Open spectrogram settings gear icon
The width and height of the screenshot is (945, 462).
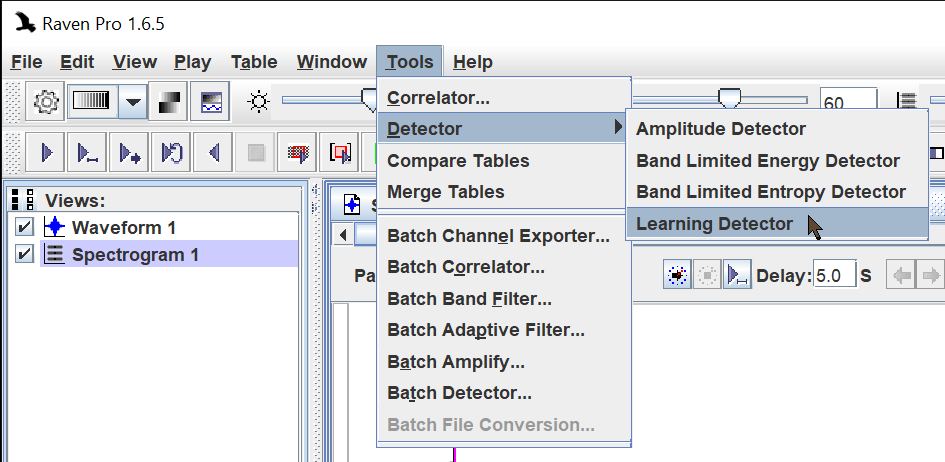[46, 101]
